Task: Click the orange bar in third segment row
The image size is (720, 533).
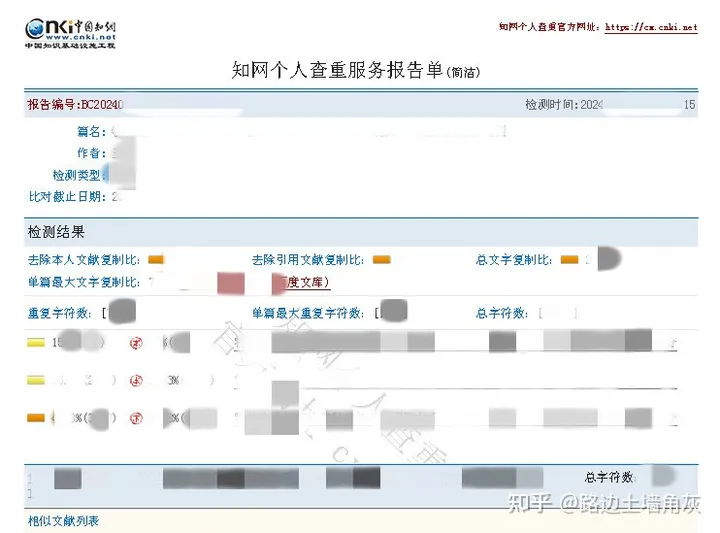Action: click(36, 418)
